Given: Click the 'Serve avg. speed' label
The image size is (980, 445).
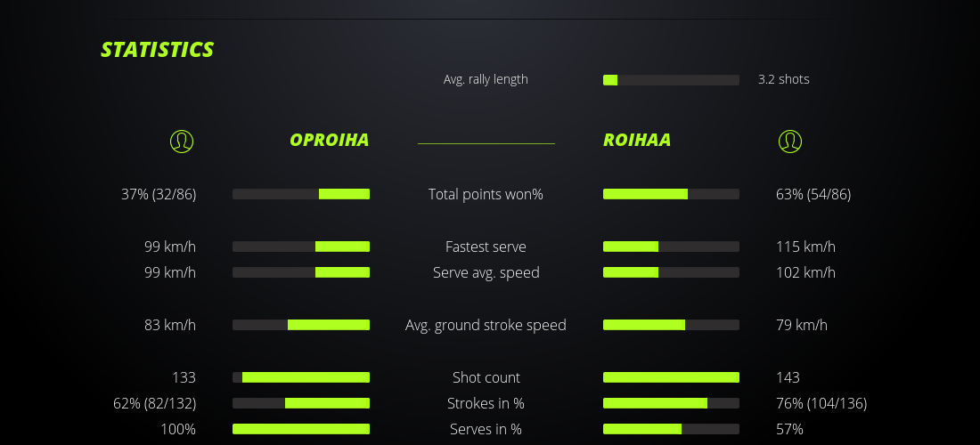Looking at the screenshot, I should [486, 272].
